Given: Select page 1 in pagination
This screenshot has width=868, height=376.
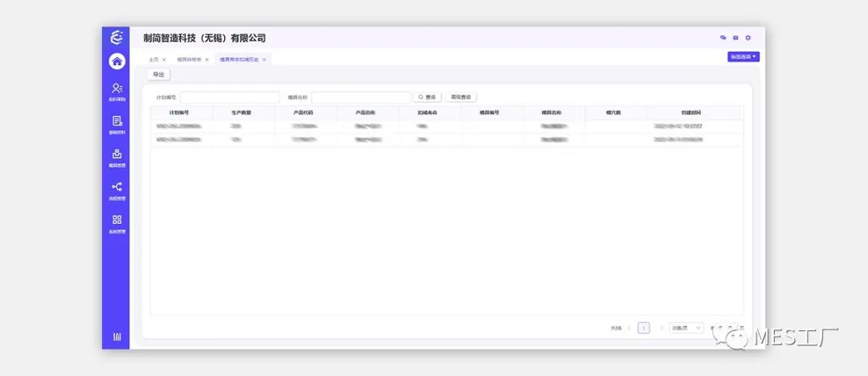Looking at the screenshot, I should (x=644, y=328).
